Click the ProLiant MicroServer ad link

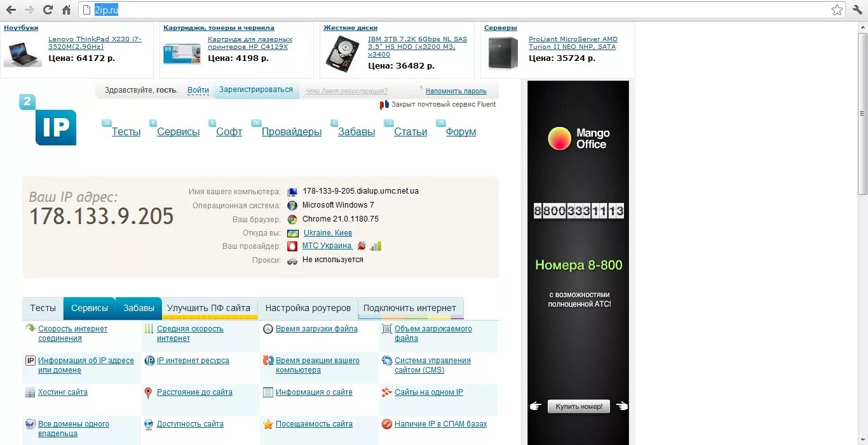(x=573, y=43)
